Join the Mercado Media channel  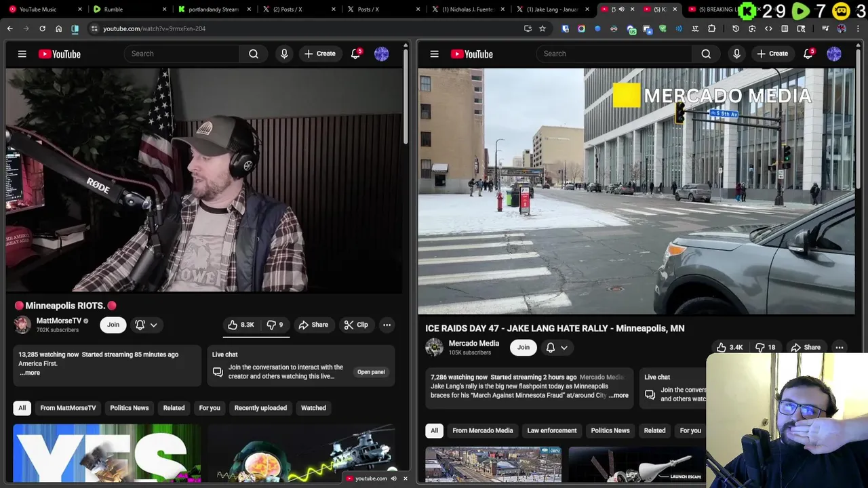[x=524, y=347]
